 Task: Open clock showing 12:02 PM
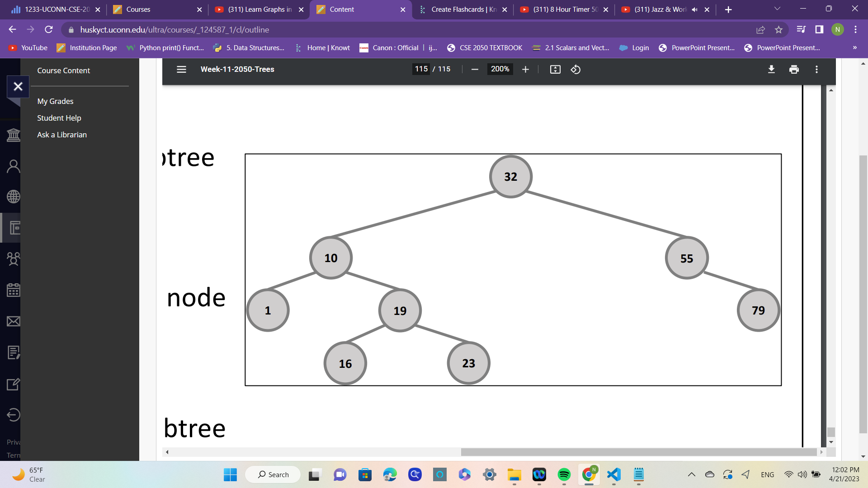844,474
